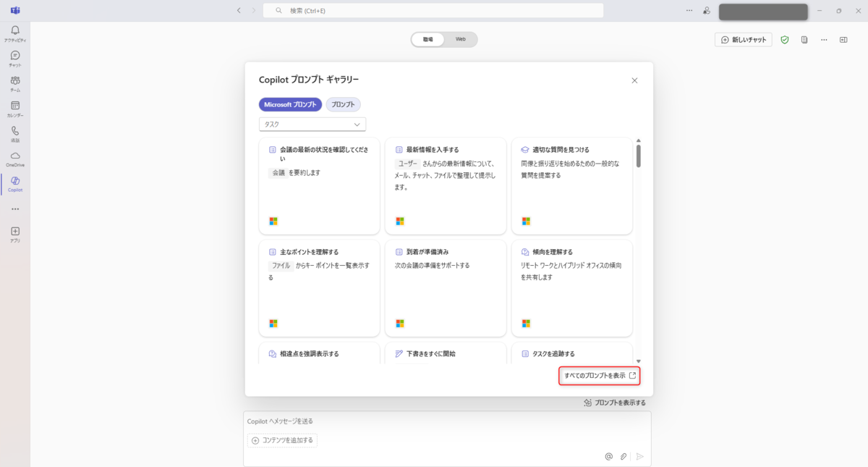Open OneDrive cloud icon in the sidebar
Screen dimensions: 868x467
(15, 159)
